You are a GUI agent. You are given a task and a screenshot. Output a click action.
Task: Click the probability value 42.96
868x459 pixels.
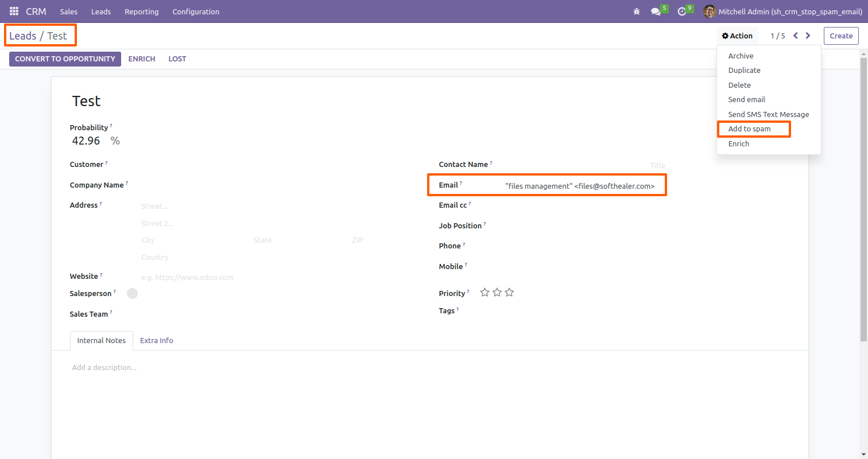pyautogui.click(x=86, y=141)
